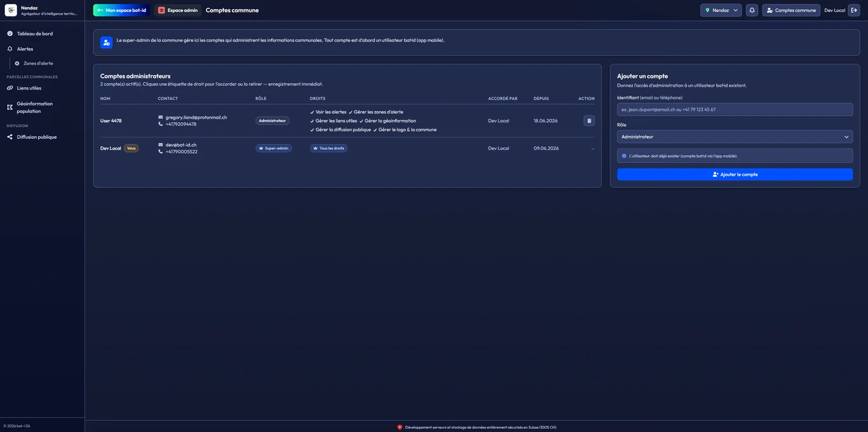Click the blue user icon in info banner
Screen dimensions: 868x432
(x=106, y=43)
